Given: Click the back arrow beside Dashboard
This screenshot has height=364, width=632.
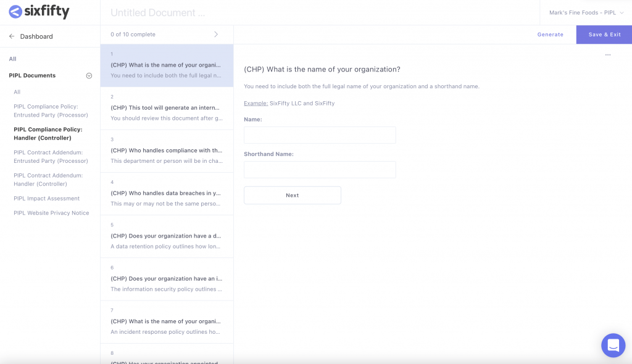Looking at the screenshot, I should tap(12, 36).
